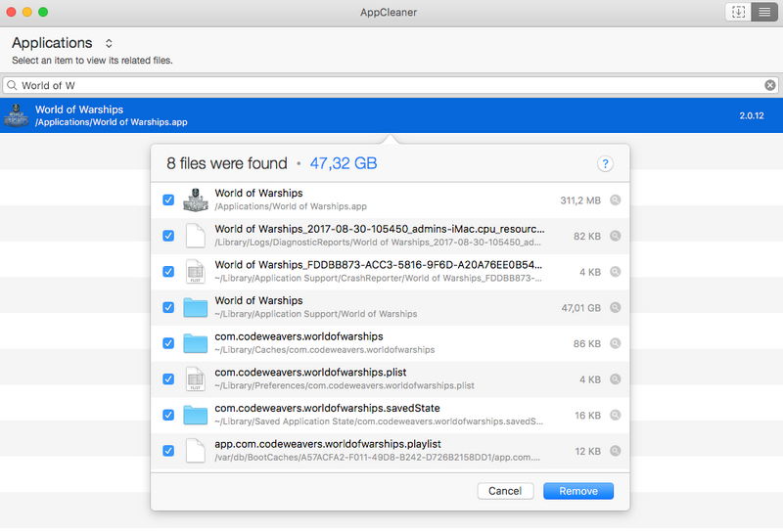The image size is (783, 532).
Task: Reveal the 47,01 GB folder in Finder
Action: [616, 307]
